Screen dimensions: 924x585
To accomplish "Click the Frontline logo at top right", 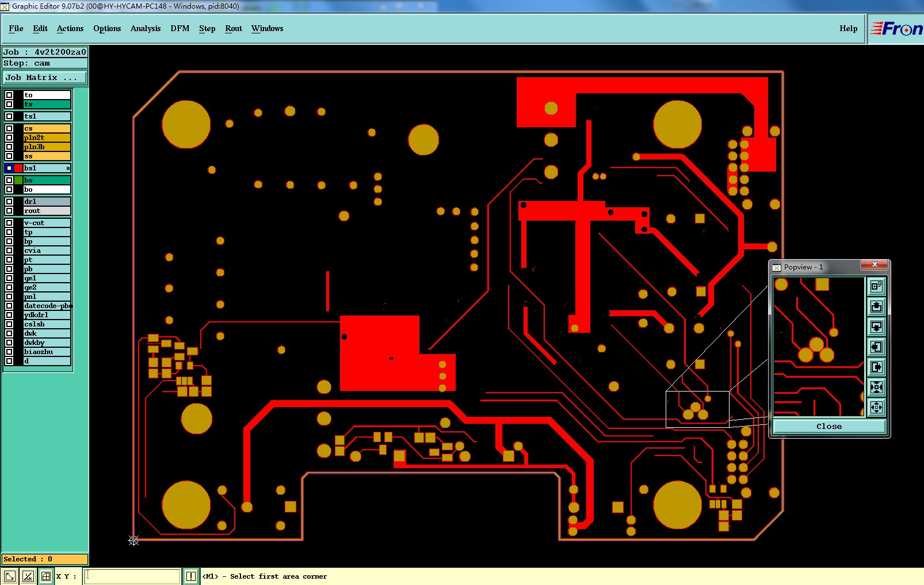I will [896, 28].
